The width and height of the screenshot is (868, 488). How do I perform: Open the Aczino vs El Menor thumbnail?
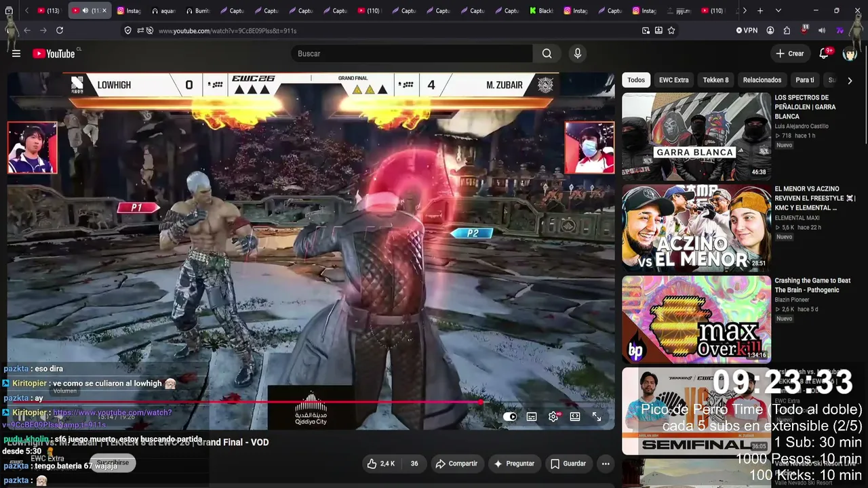[696, 227]
